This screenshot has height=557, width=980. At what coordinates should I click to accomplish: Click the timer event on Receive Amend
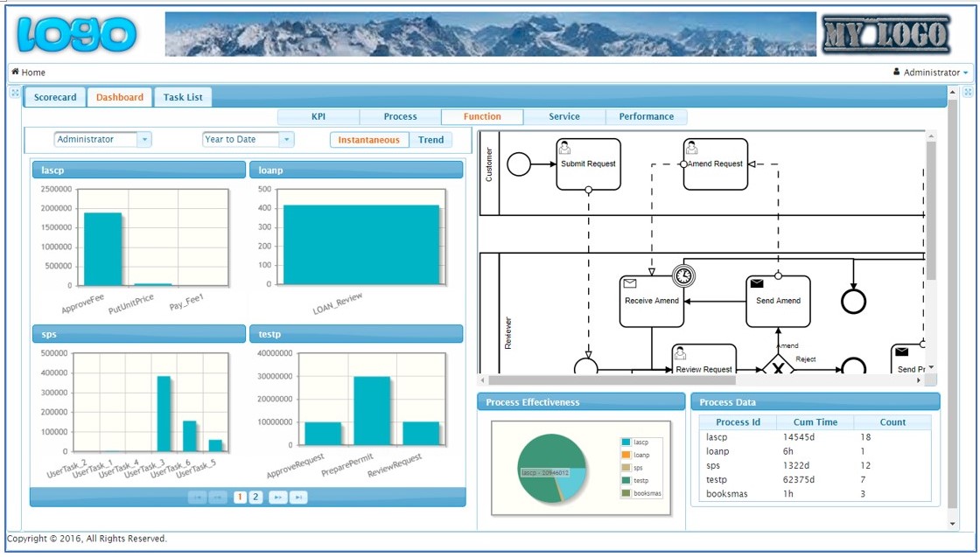[x=683, y=275]
